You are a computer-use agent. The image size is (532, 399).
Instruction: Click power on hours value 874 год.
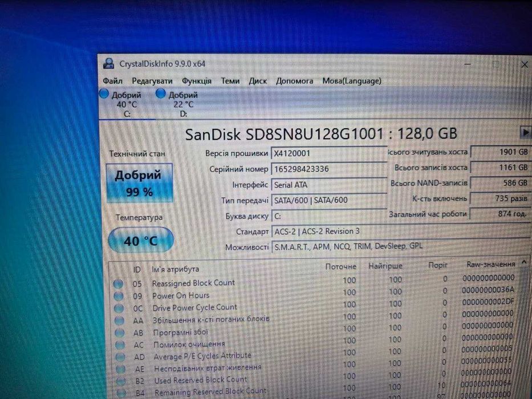point(500,214)
